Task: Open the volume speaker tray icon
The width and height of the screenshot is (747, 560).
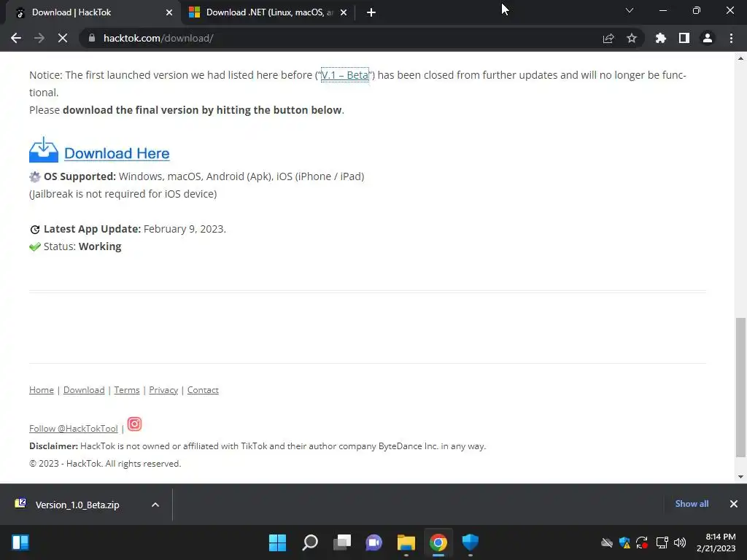Action: (x=680, y=542)
